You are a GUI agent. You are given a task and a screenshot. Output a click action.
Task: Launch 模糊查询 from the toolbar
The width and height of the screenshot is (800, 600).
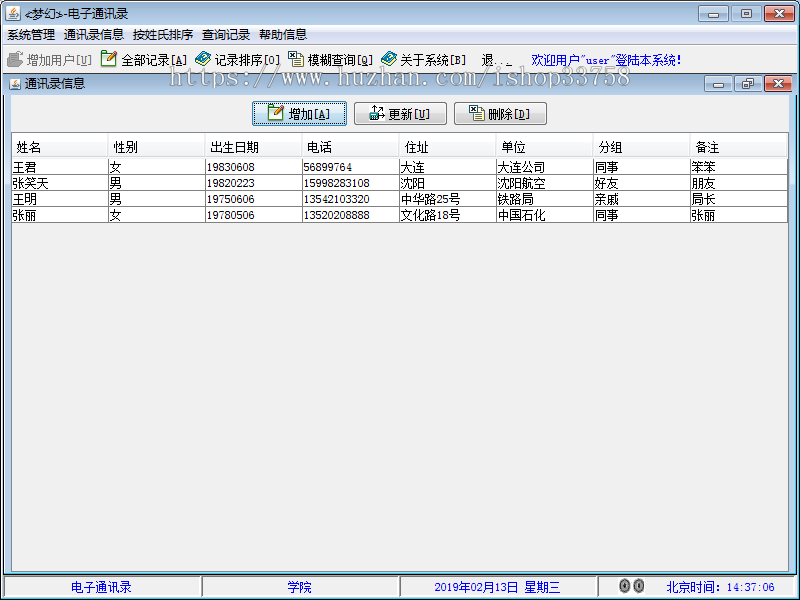[x=295, y=58]
